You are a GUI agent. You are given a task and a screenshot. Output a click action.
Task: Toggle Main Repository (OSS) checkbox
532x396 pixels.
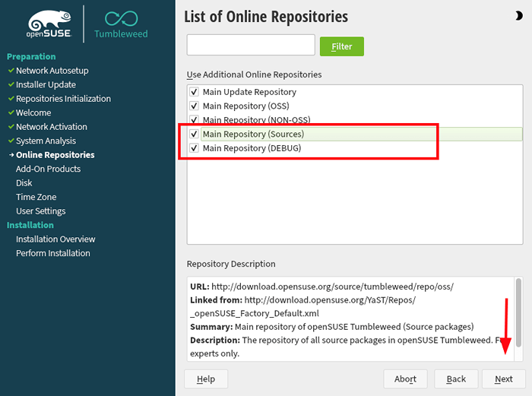click(x=194, y=106)
